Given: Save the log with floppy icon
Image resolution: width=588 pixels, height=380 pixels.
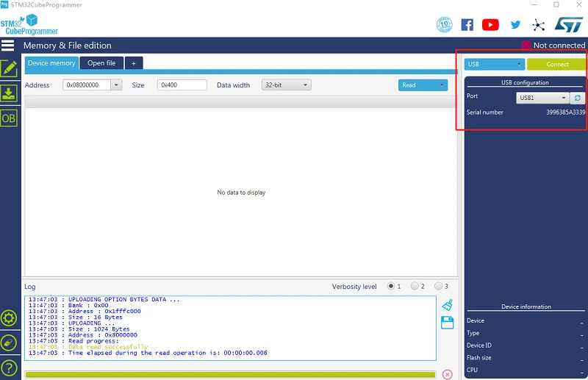Looking at the screenshot, I should [x=447, y=323].
